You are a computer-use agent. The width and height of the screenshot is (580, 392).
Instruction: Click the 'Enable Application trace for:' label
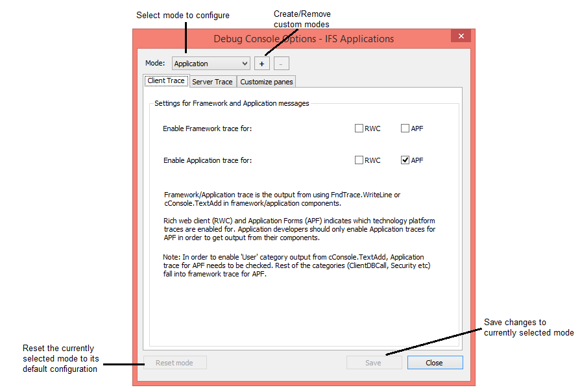pos(207,160)
